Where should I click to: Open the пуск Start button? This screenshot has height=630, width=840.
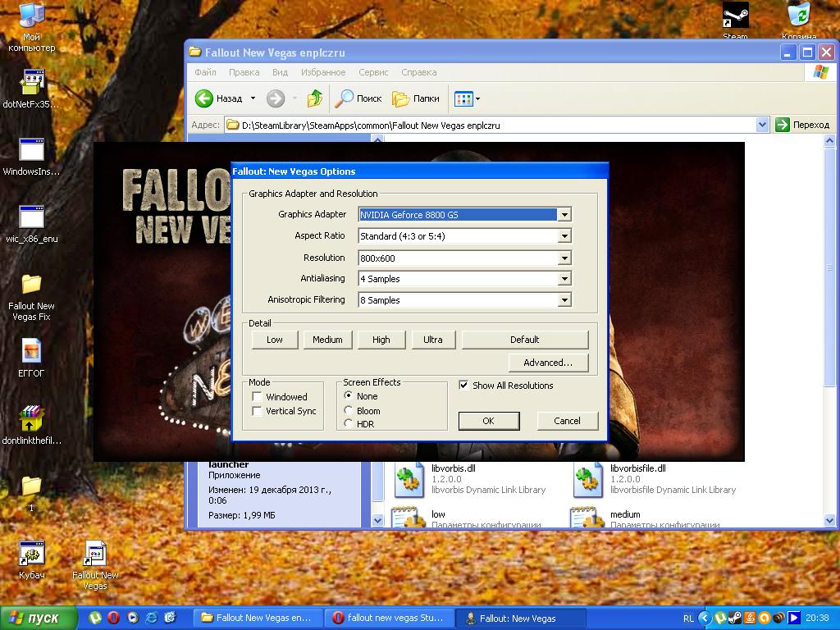39,618
